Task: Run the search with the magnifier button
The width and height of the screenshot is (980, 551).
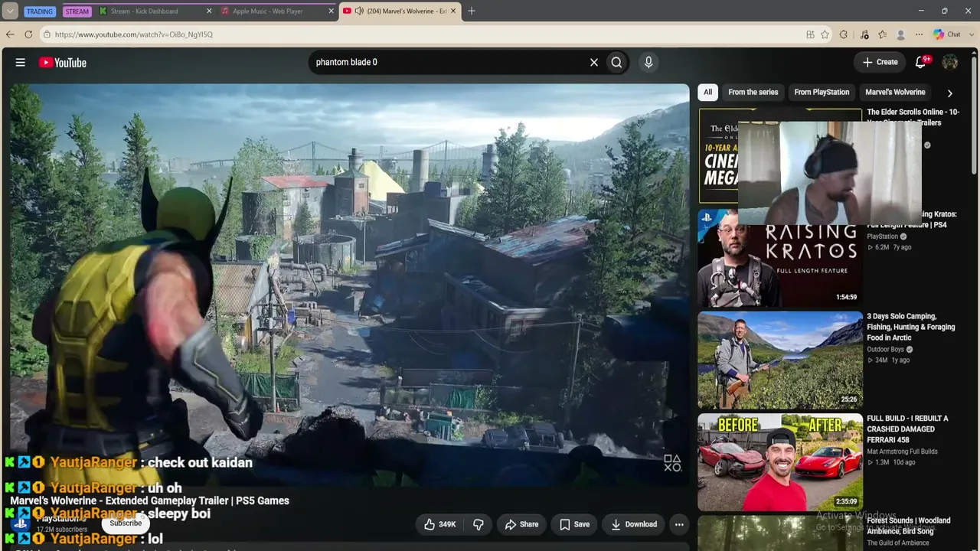Action: pyautogui.click(x=616, y=63)
